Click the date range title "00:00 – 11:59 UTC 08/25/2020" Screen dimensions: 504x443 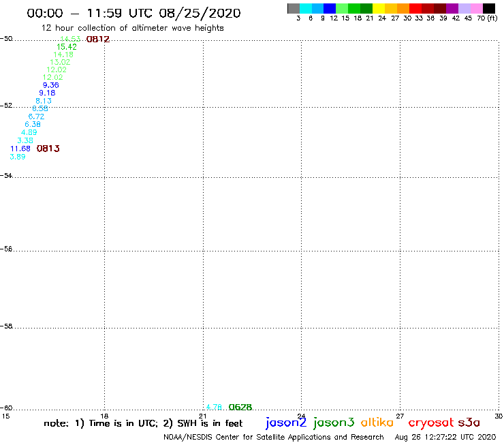coord(133,13)
